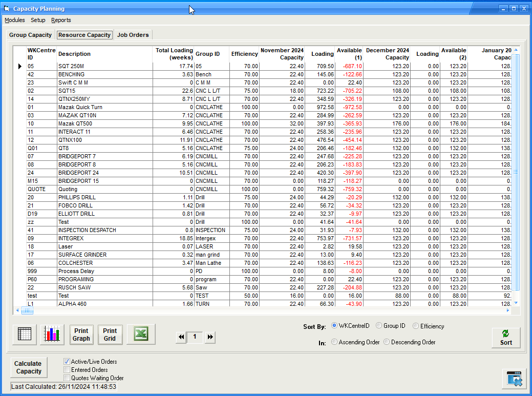Open the Modules menu

15,20
